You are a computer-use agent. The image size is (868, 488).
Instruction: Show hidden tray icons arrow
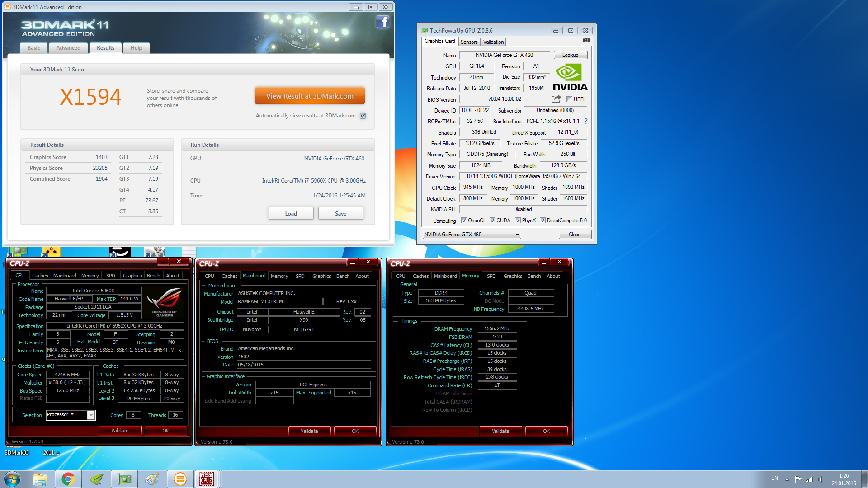click(x=787, y=479)
